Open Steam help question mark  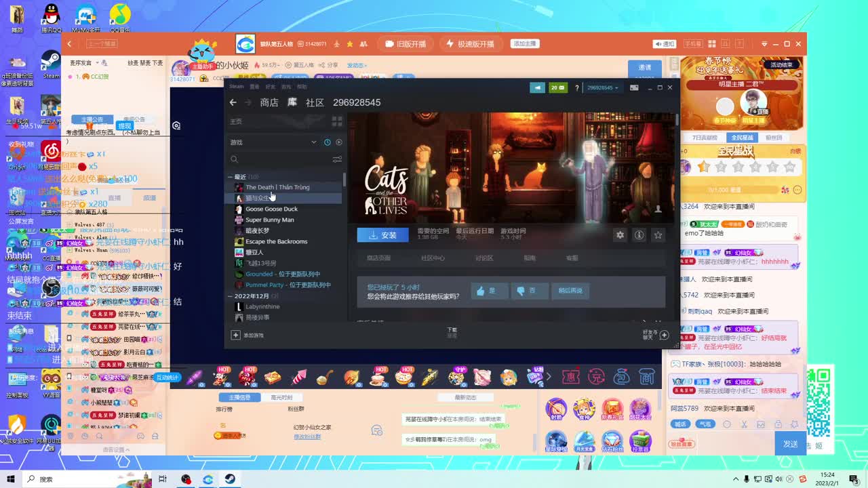tap(577, 87)
